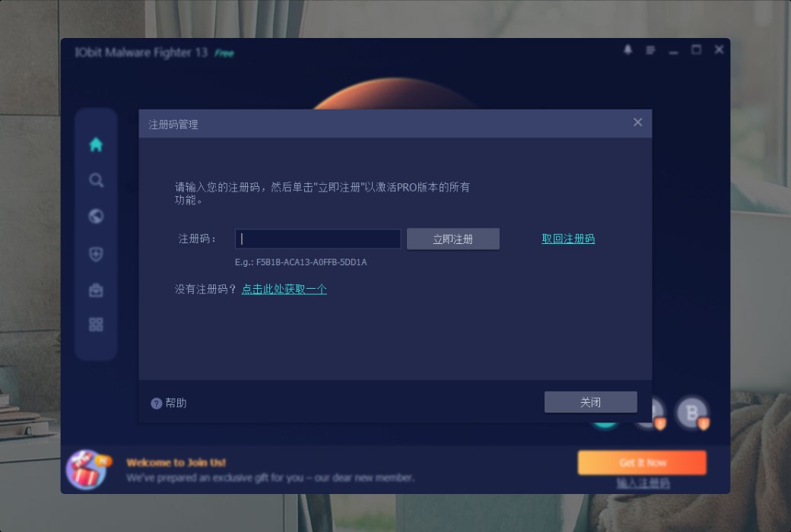Click the help question-mark icon
This screenshot has width=791, height=532.
pos(157,403)
